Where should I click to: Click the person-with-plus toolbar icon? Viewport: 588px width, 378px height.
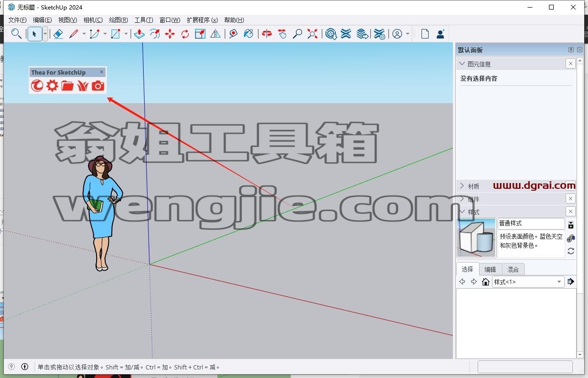pyautogui.click(x=441, y=34)
